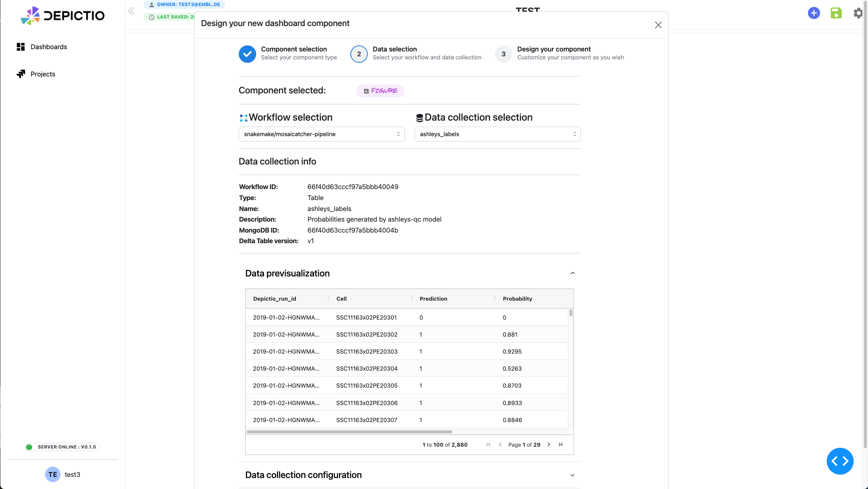Click the Figure component badge
The image size is (868, 489).
point(380,91)
